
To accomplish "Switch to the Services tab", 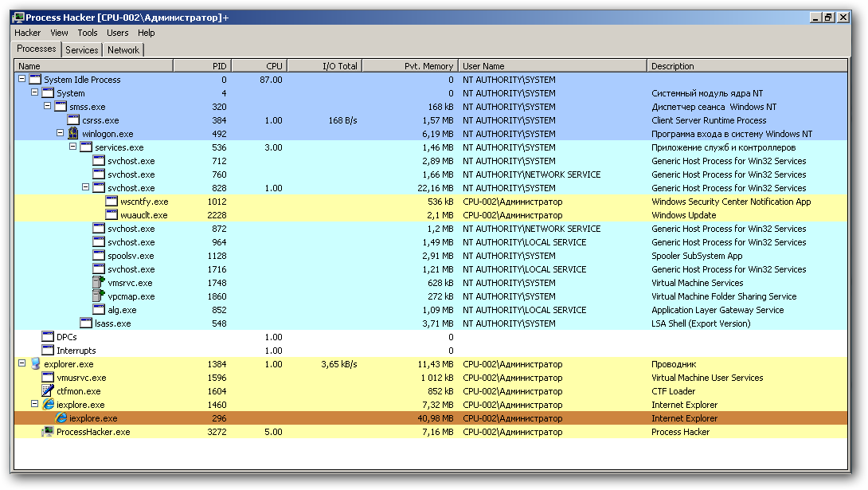I will point(82,49).
